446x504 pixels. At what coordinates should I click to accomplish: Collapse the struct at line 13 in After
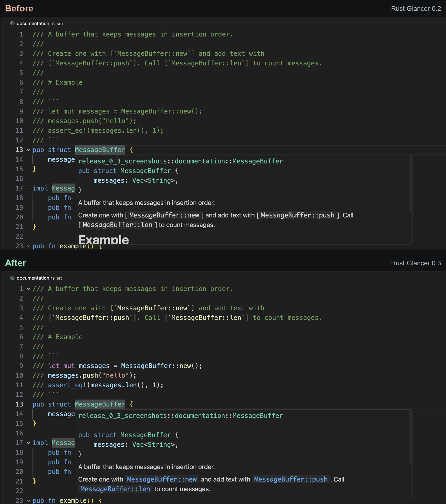point(28,404)
